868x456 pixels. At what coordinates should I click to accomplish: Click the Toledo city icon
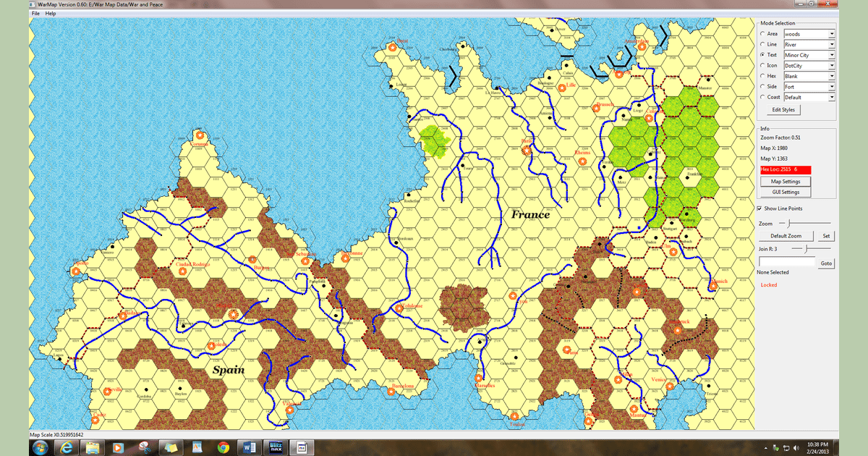point(213,345)
